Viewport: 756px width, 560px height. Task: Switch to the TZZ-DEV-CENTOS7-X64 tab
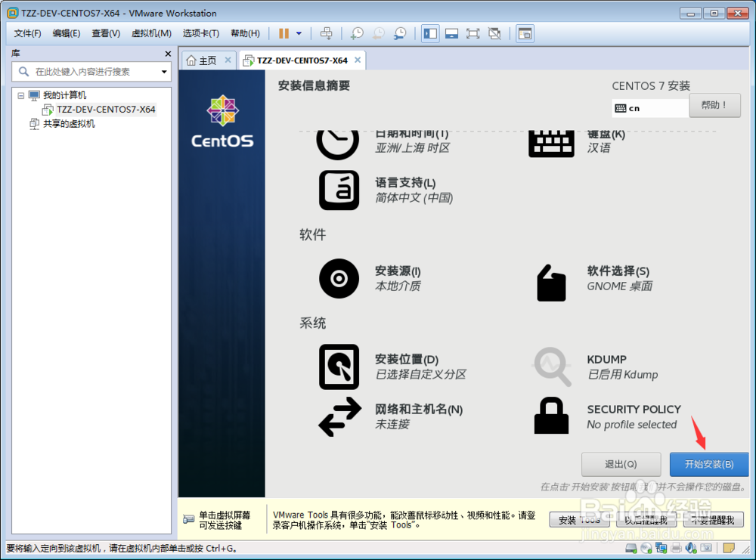pyautogui.click(x=302, y=60)
